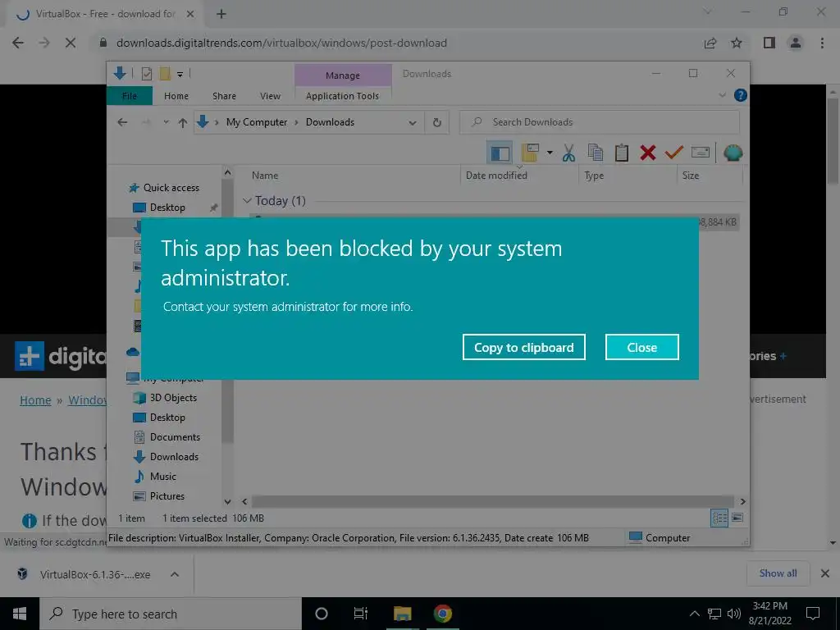This screenshot has width=840, height=630.
Task: Open the Chrome three-dot menu
Action: pyautogui.click(x=822, y=43)
